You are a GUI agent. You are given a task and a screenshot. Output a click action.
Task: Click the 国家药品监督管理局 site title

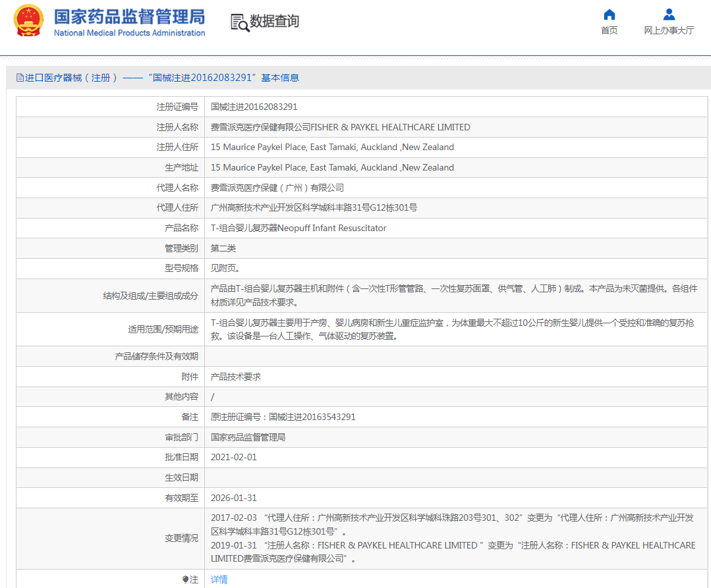pyautogui.click(x=129, y=16)
